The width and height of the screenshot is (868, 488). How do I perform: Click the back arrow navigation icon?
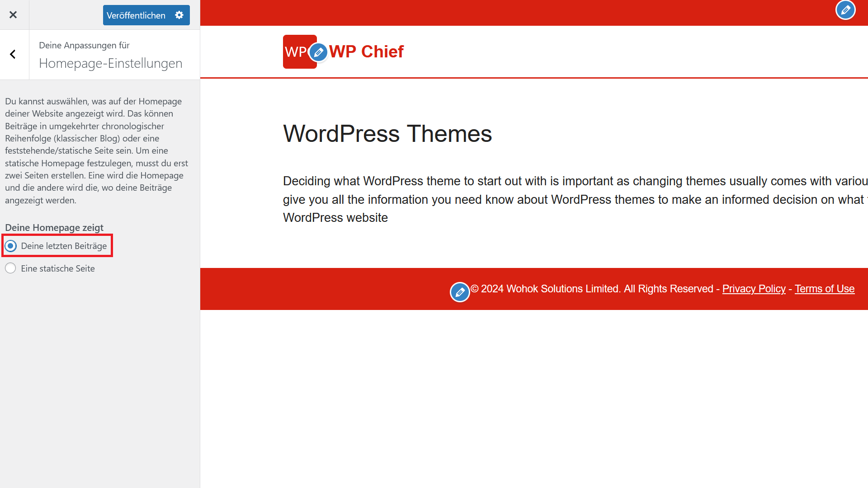pyautogui.click(x=13, y=54)
